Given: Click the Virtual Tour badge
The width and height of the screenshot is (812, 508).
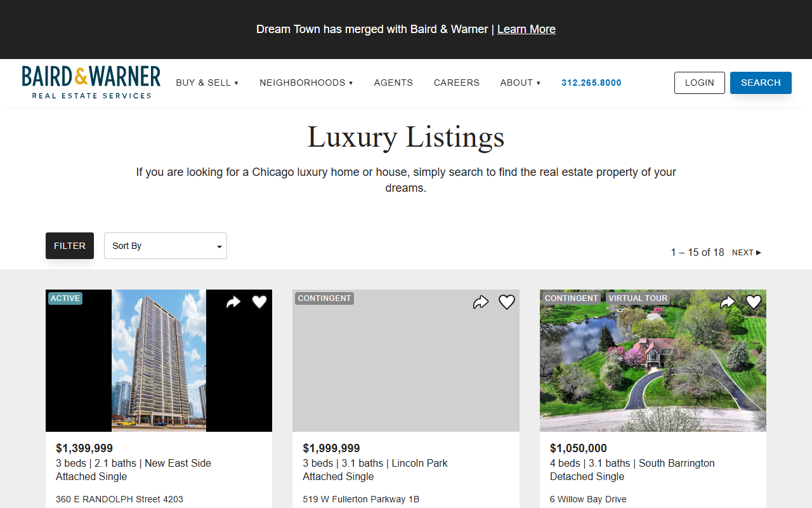Looking at the screenshot, I should coord(638,298).
